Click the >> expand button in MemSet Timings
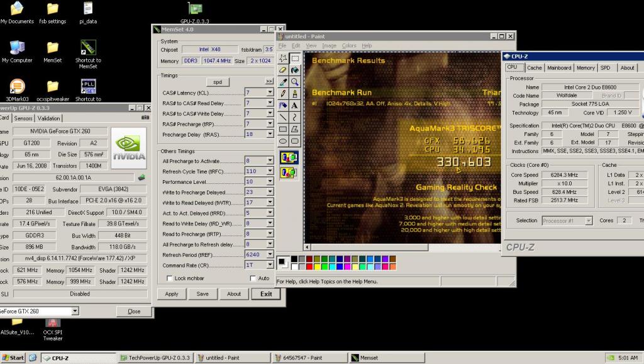This screenshot has height=364, width=644. pos(269,81)
